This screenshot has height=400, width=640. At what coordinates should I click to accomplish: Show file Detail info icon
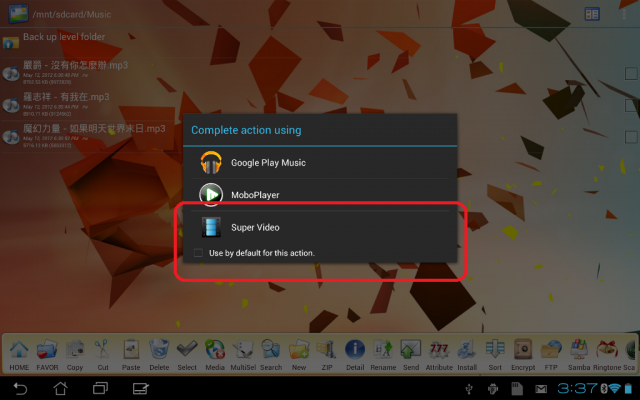[x=355, y=354]
